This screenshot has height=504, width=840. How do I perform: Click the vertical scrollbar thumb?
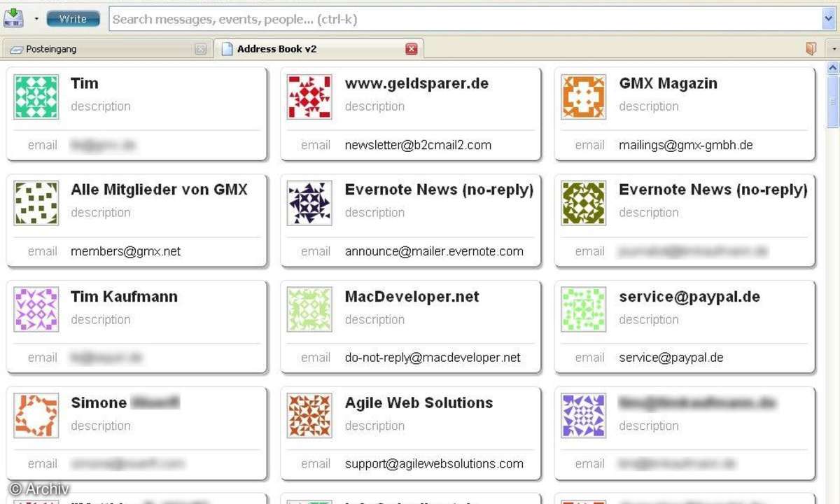click(x=833, y=101)
